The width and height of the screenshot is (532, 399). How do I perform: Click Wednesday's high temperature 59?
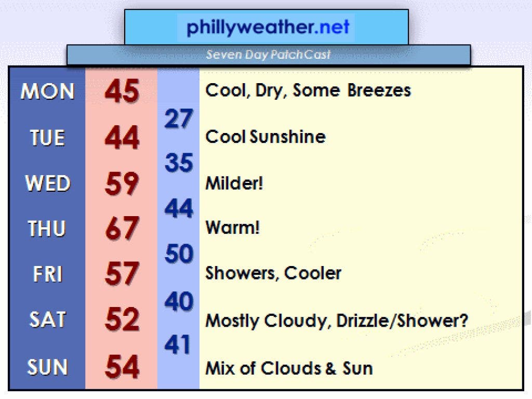click(122, 183)
